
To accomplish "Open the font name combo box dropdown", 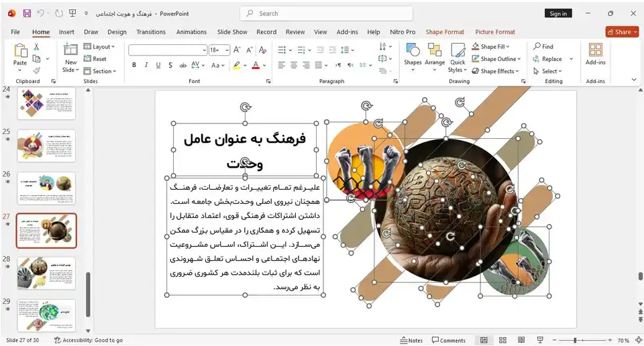I will pos(204,50).
